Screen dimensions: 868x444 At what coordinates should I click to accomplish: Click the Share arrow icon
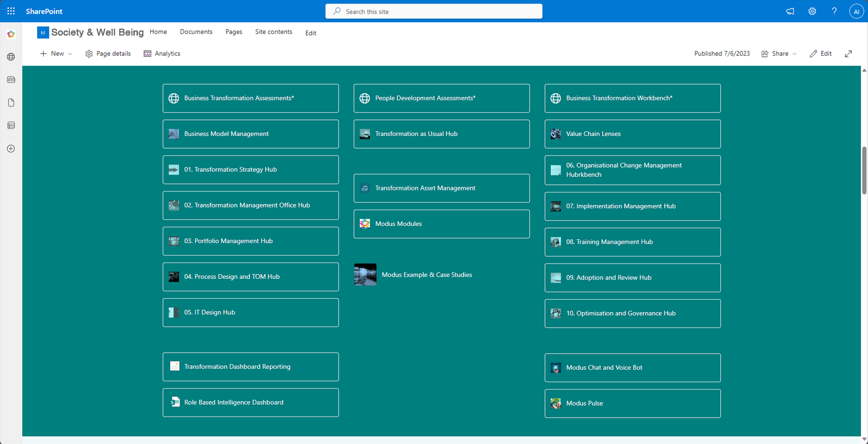pos(765,54)
